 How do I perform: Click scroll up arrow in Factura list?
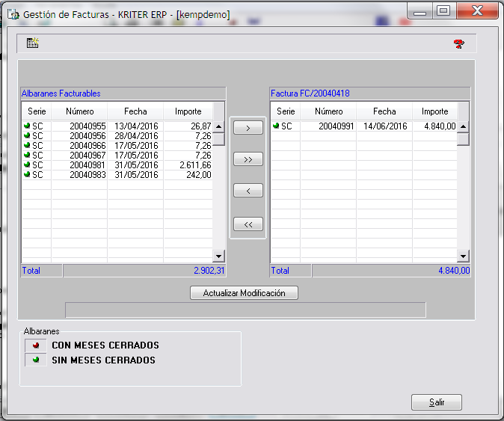pyautogui.click(x=463, y=126)
